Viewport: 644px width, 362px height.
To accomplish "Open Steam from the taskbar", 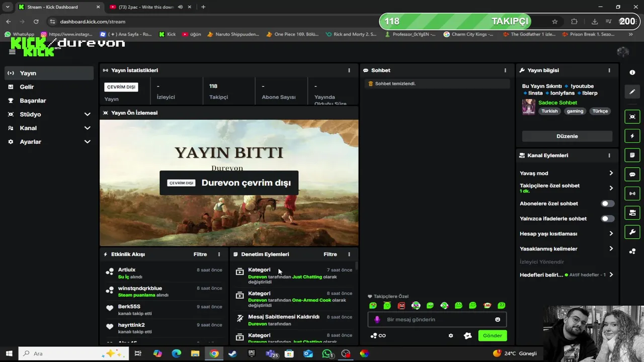I will click(x=233, y=353).
